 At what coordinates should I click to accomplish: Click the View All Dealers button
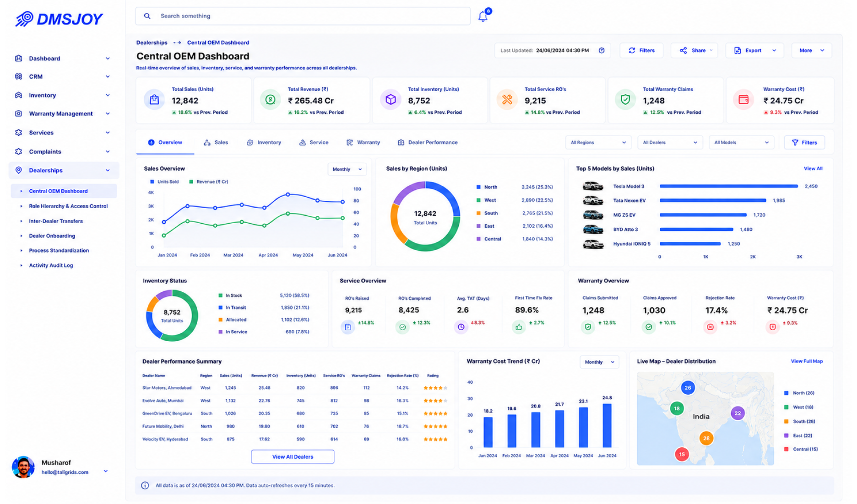[293, 456]
